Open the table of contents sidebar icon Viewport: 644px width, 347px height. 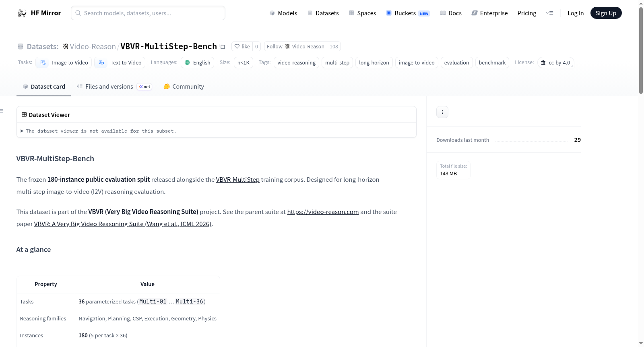click(2, 111)
